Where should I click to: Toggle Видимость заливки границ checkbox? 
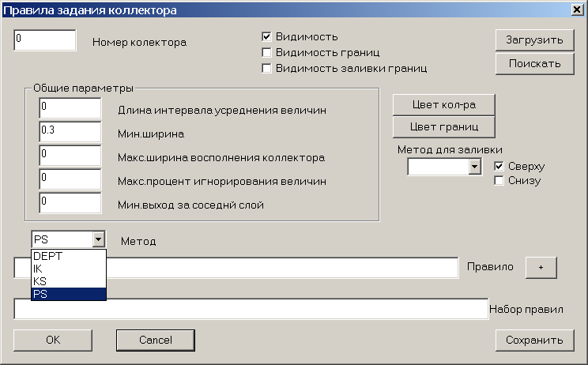(266, 68)
